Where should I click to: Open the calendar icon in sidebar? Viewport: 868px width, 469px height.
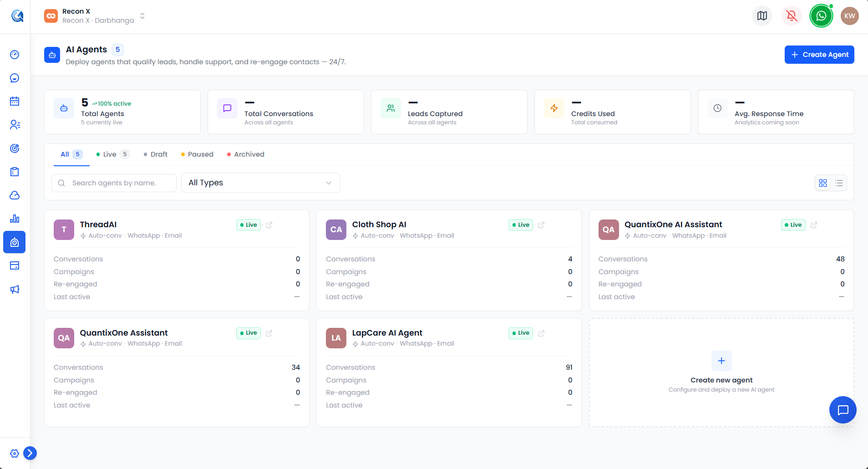click(15, 101)
